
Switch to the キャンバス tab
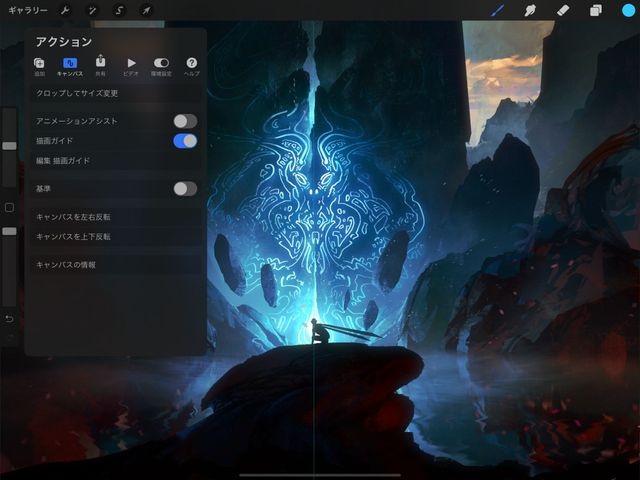(x=70, y=67)
